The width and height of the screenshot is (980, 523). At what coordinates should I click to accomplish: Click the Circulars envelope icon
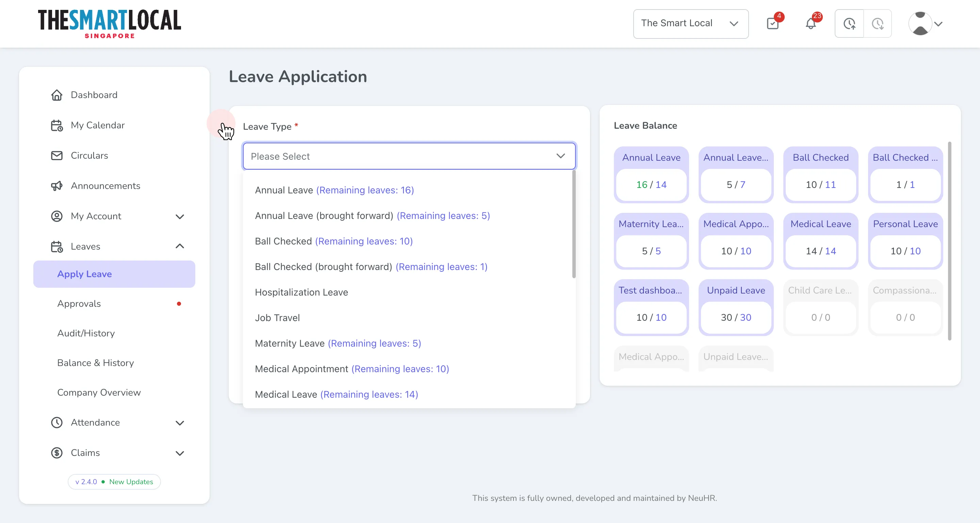pyautogui.click(x=57, y=156)
